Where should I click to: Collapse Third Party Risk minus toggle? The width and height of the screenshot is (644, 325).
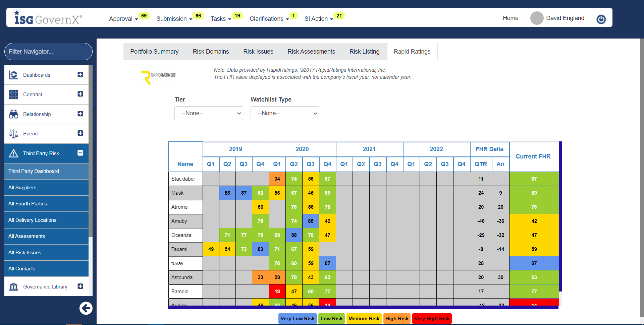pyautogui.click(x=80, y=153)
